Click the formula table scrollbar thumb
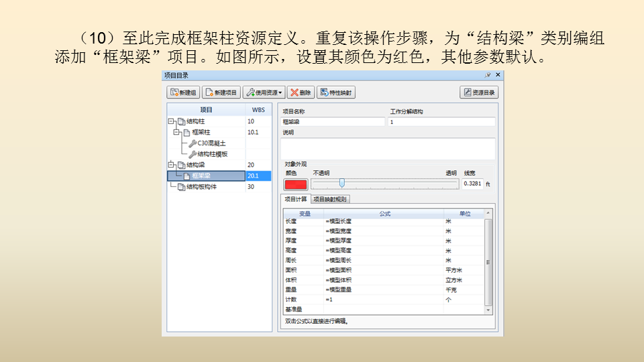This screenshot has width=644, height=362. [488, 262]
